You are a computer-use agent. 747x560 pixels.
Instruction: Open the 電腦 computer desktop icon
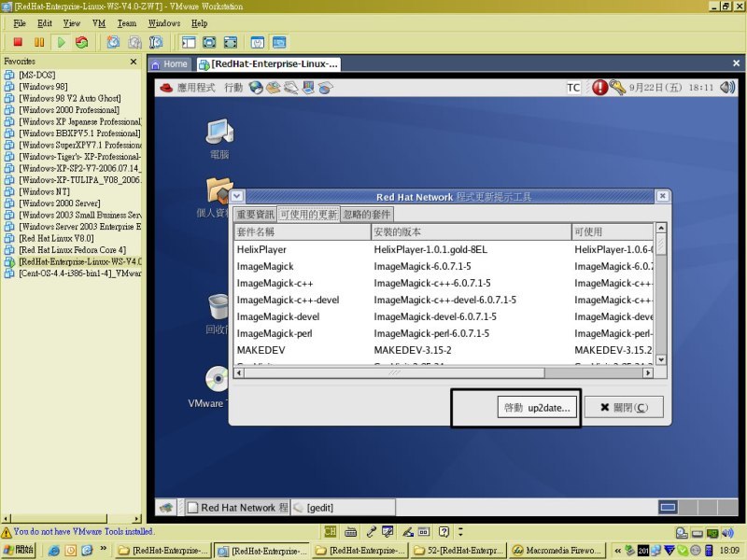click(219, 139)
